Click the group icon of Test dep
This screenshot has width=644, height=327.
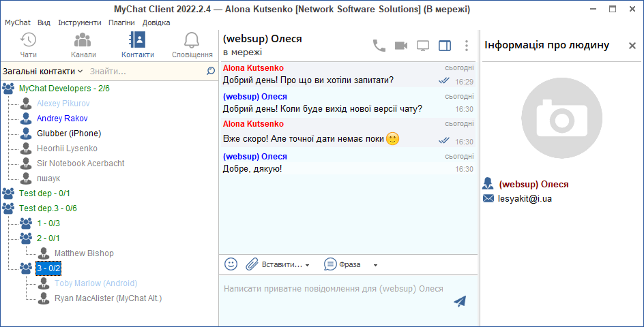pyautogui.click(x=8, y=193)
